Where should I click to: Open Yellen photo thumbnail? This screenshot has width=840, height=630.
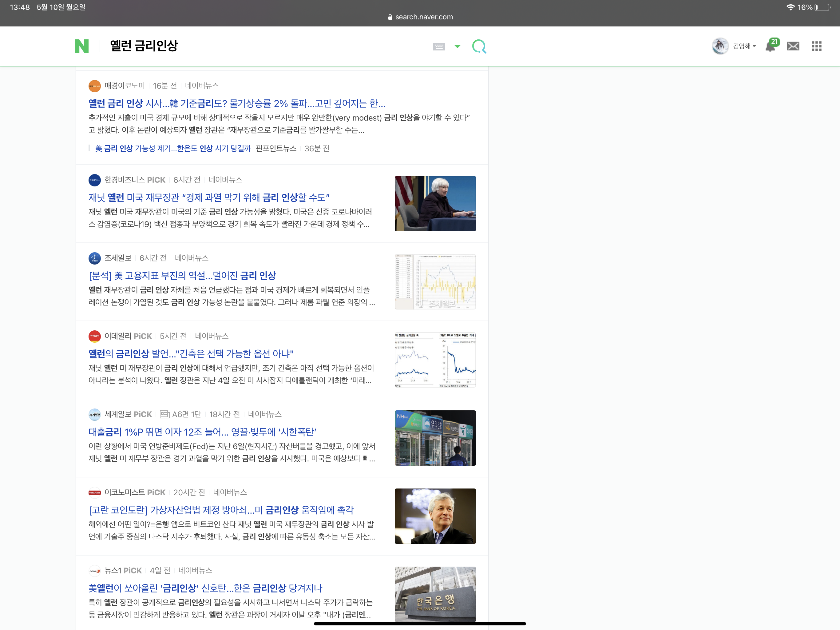(435, 204)
